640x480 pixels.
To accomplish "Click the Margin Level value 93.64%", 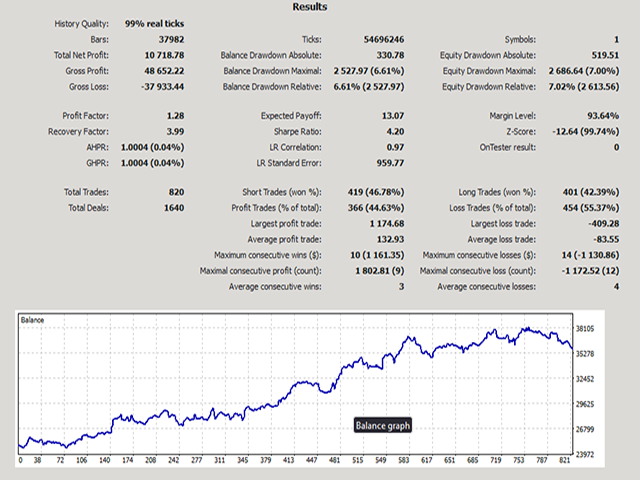I will pyautogui.click(x=603, y=116).
